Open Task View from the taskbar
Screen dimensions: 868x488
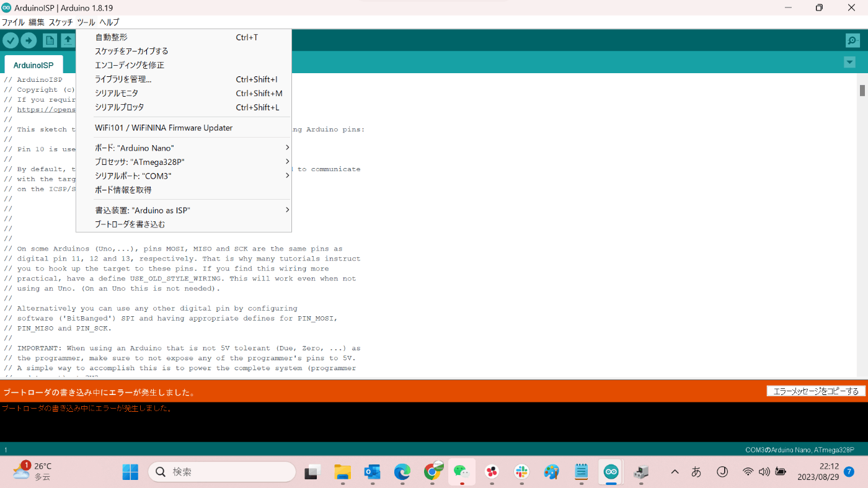click(x=312, y=472)
